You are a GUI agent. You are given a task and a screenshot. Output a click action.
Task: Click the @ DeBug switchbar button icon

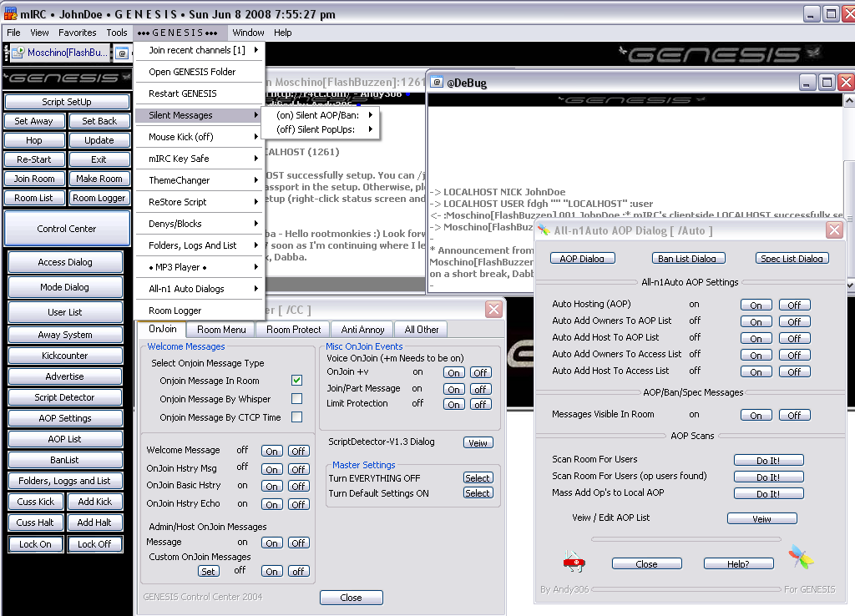(x=123, y=53)
